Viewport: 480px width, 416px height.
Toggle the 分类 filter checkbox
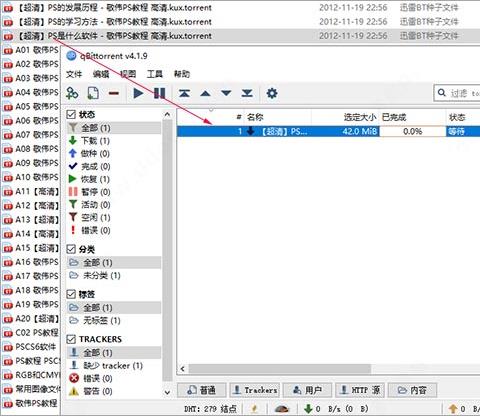(71, 249)
